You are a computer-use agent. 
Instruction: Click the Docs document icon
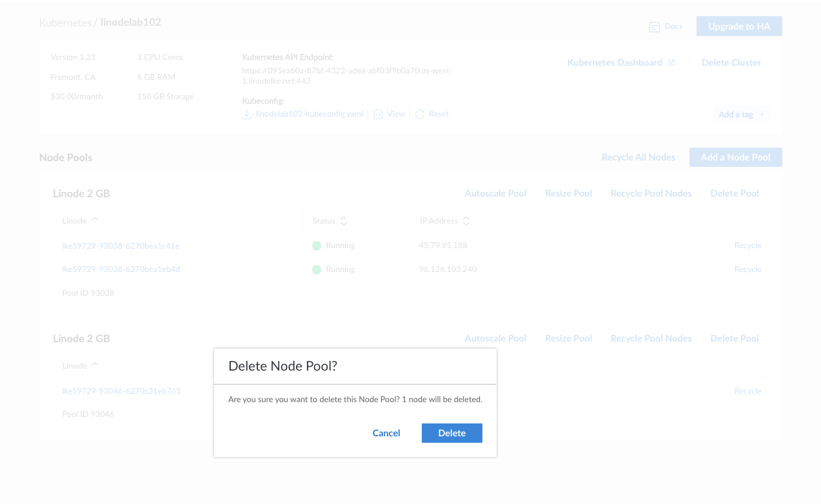coord(655,27)
